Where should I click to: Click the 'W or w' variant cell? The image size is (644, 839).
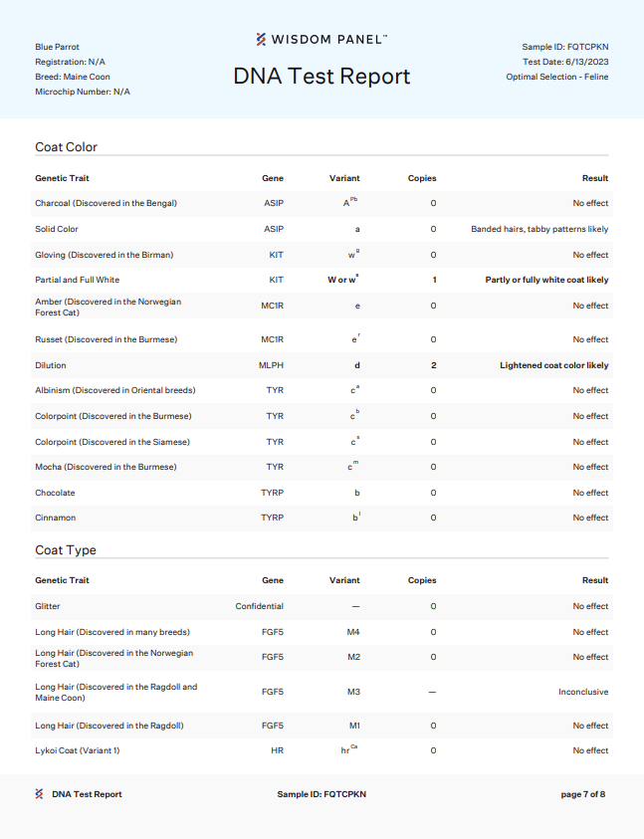pos(343,280)
